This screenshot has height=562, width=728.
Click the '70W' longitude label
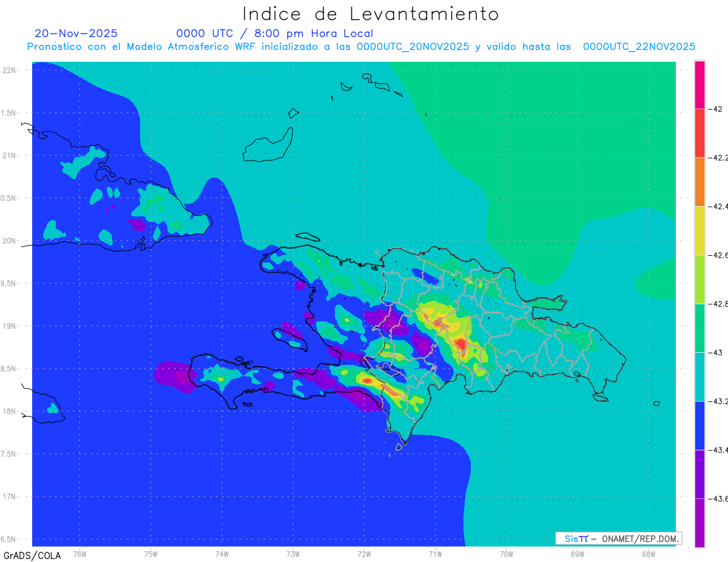[x=506, y=554]
